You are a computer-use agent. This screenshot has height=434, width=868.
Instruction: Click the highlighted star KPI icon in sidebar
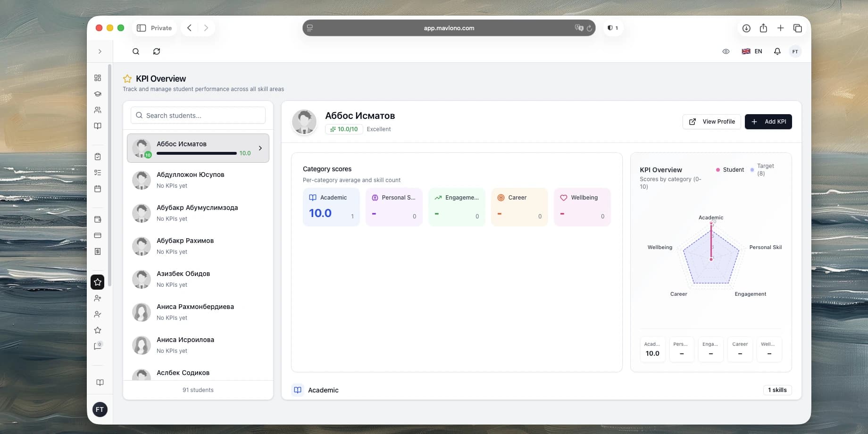[x=97, y=282]
